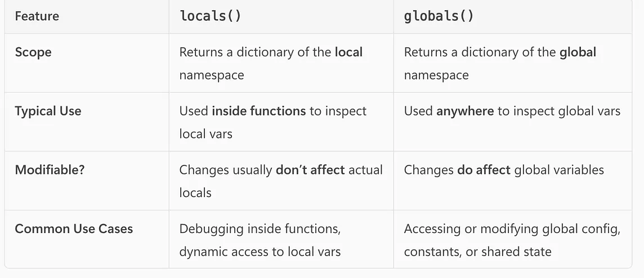The image size is (644, 278).
Task: Click constants, or shared state text
Action: pos(478,252)
